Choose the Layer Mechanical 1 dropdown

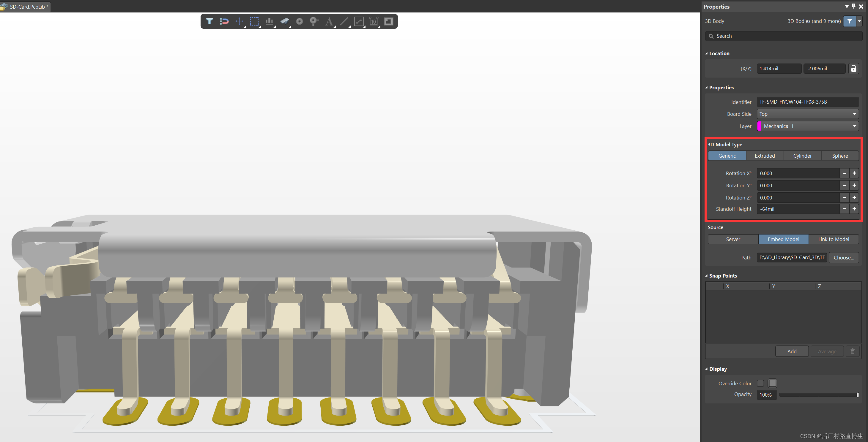pyautogui.click(x=807, y=126)
